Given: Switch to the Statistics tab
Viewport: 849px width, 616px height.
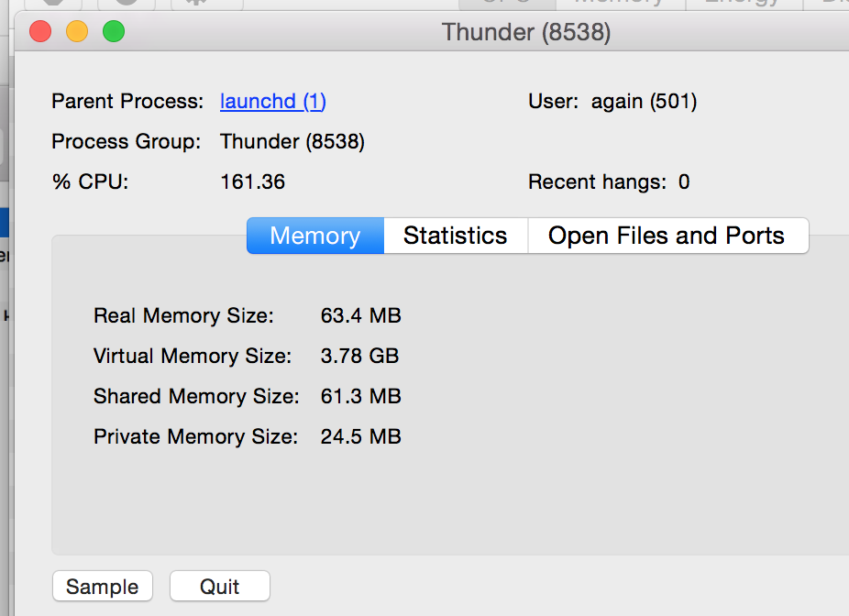Looking at the screenshot, I should tap(456, 236).
